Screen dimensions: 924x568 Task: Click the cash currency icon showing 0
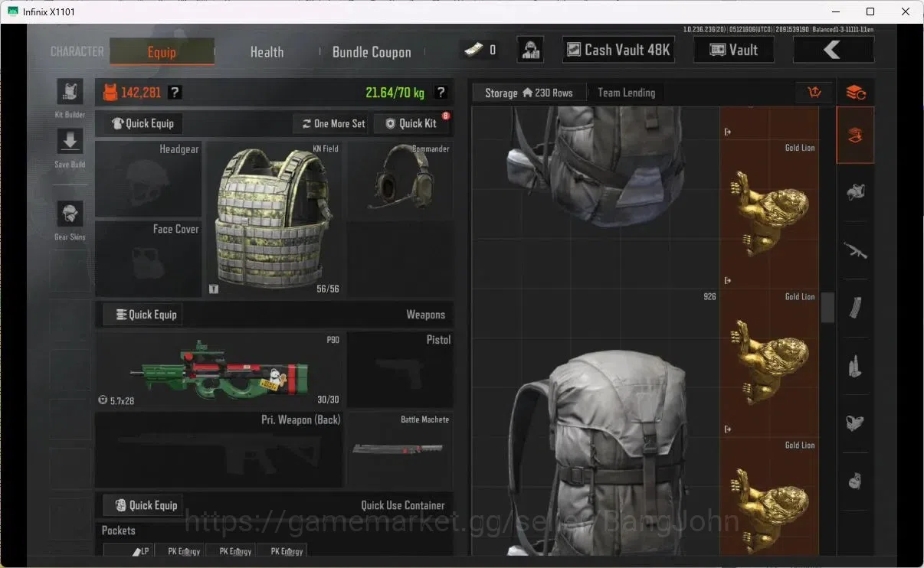(473, 50)
